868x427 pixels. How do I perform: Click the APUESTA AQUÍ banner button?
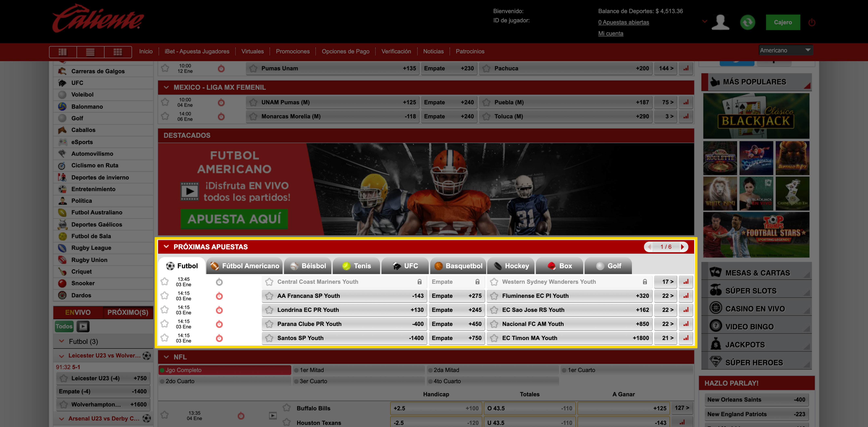point(234,219)
